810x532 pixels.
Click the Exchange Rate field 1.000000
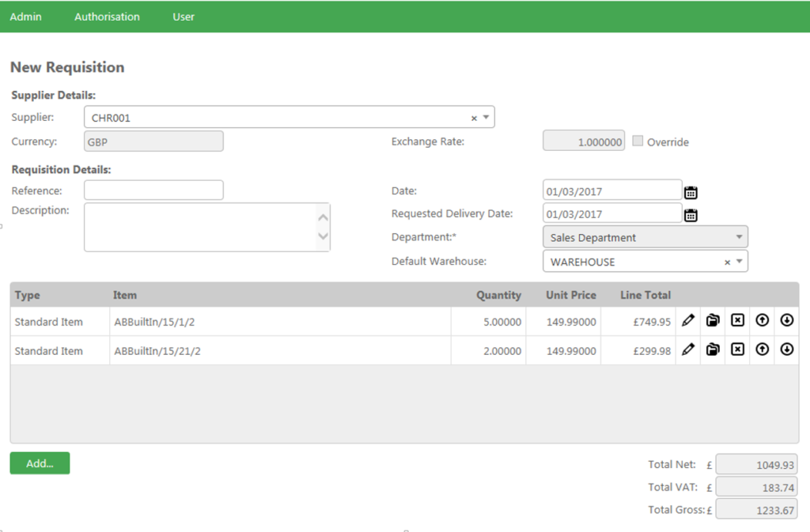click(x=584, y=141)
